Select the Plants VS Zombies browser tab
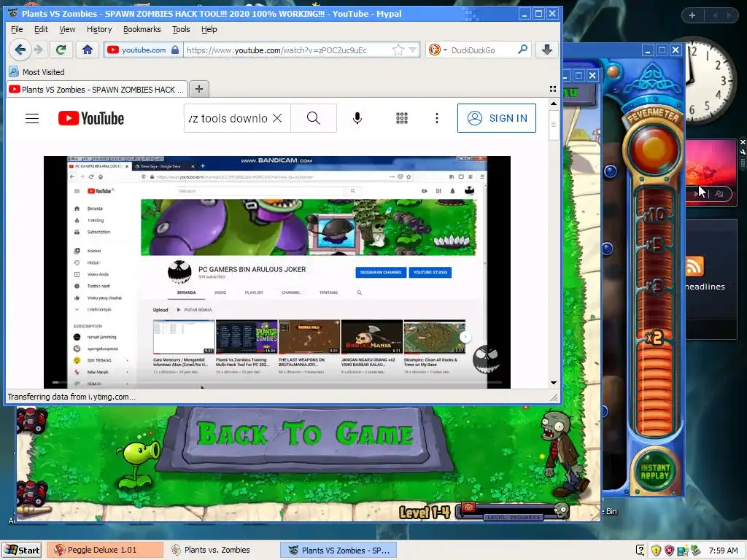This screenshot has width=747, height=560. [x=97, y=90]
